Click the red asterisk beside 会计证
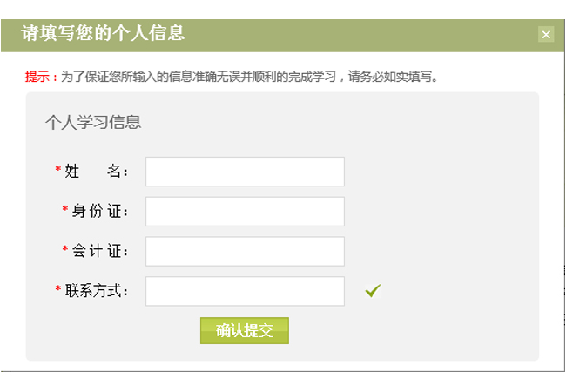Screen dimensions: 566x392 click(x=65, y=248)
